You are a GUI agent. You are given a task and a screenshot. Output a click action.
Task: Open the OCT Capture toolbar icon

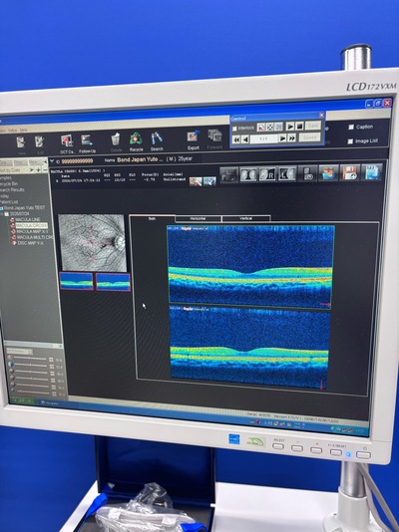(67, 140)
